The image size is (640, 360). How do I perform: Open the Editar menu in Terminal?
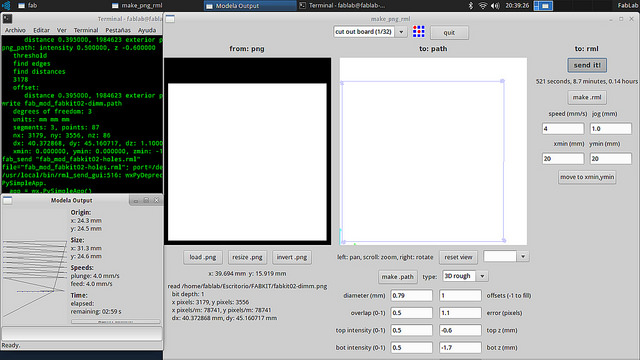click(x=41, y=30)
